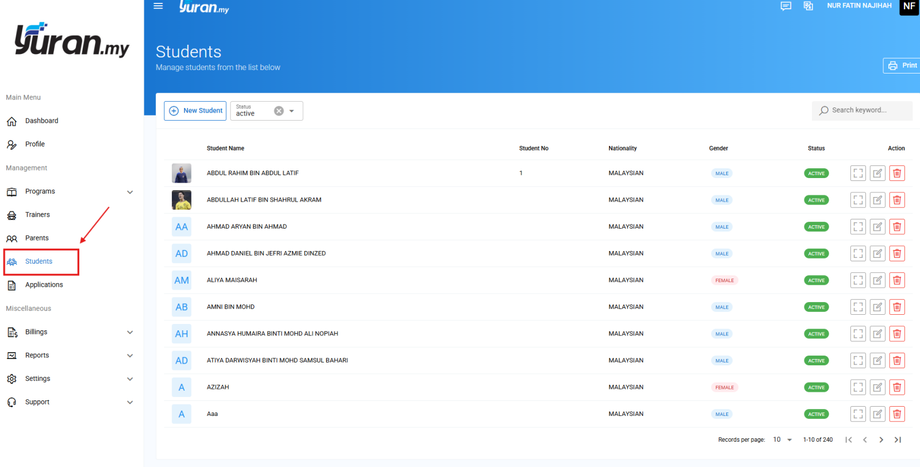Jump to last page of records

tap(897, 439)
